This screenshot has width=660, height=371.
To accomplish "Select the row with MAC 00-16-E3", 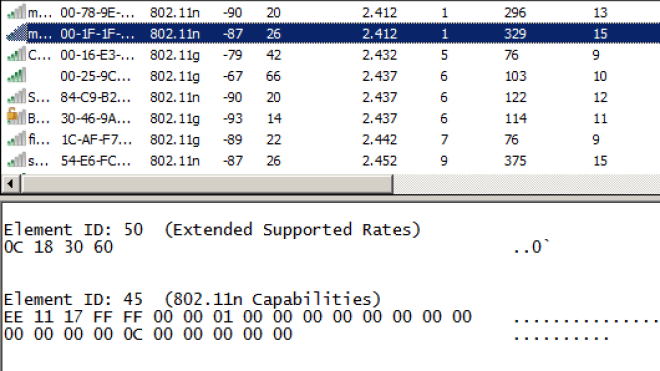I will pyautogui.click(x=330, y=55).
